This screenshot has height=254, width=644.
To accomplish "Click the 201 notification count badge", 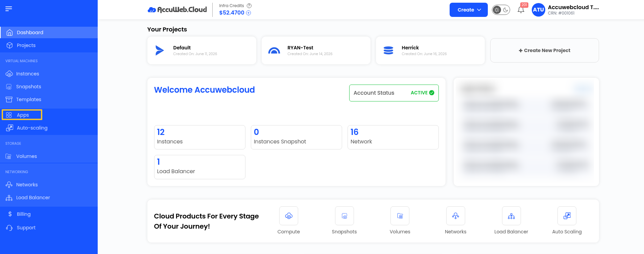I will pos(524,5).
